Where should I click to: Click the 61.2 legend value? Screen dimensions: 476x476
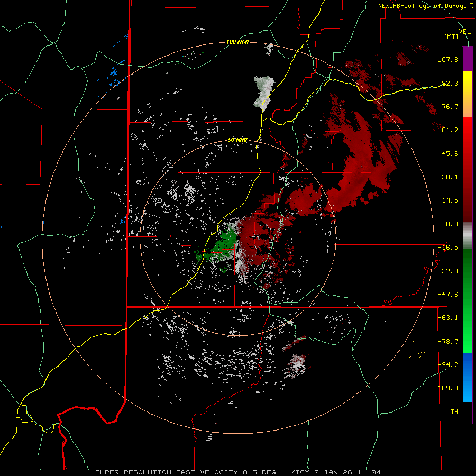point(450,130)
